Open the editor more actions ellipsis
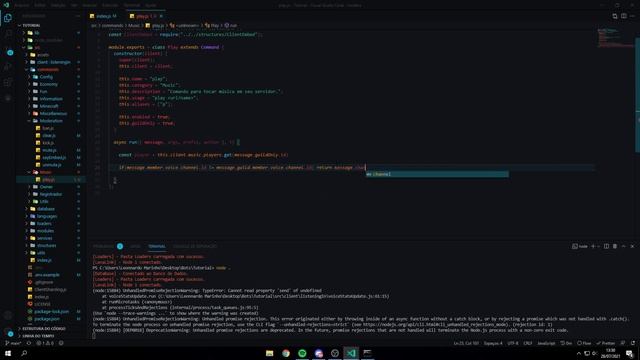Viewport: 640px width, 360px height. [633, 16]
